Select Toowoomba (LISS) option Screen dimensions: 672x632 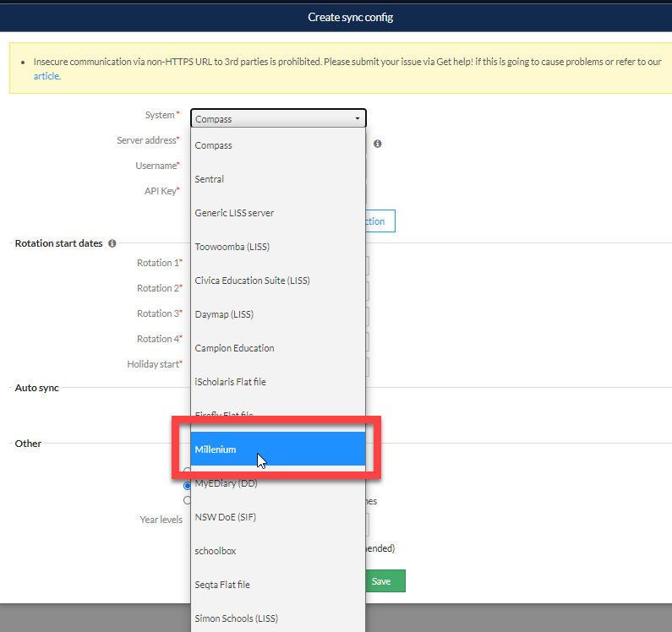278,247
